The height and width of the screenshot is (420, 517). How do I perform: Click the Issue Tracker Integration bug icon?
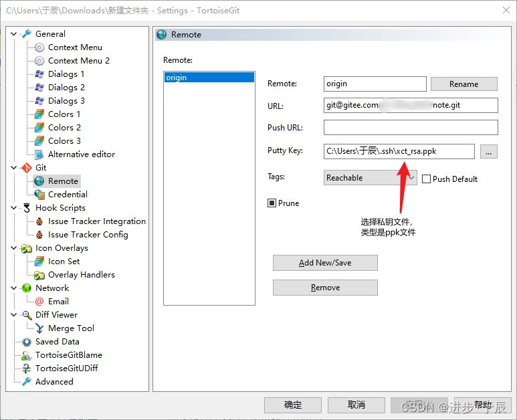(39, 221)
